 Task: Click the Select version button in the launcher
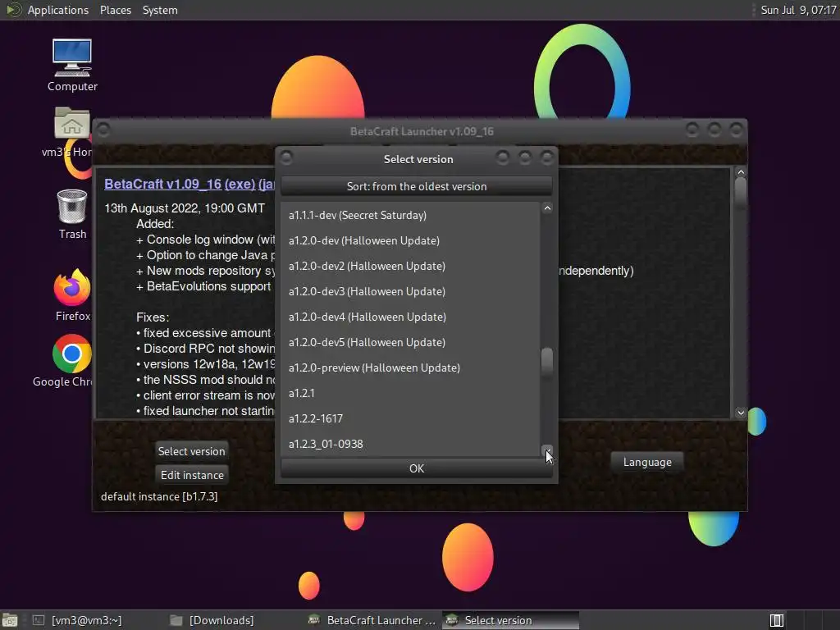pyautogui.click(x=191, y=451)
